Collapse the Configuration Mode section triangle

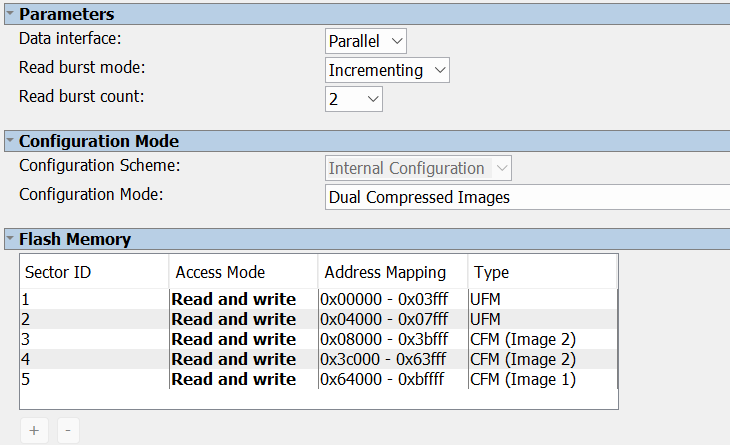9,141
